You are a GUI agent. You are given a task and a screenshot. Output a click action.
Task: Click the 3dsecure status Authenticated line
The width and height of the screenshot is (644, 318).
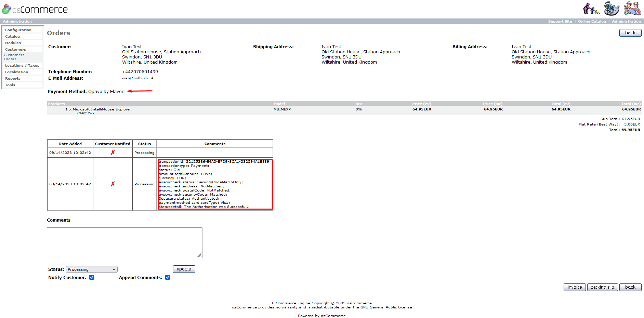click(x=189, y=199)
